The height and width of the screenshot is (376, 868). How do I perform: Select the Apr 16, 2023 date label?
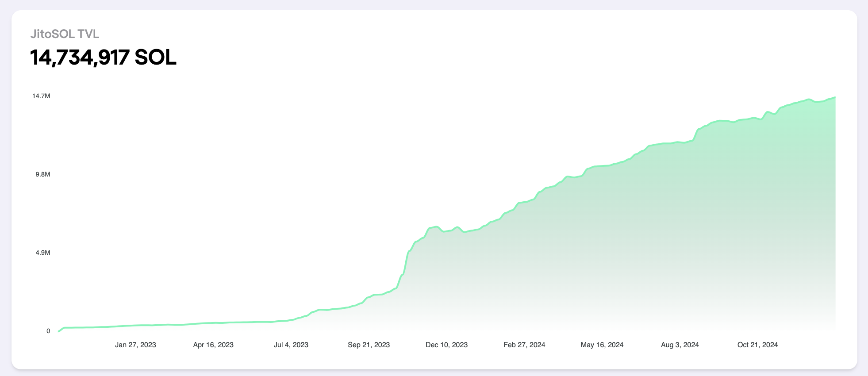pos(213,345)
